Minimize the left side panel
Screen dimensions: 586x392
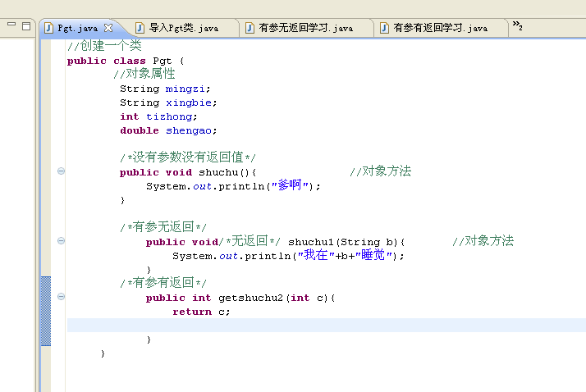tap(11, 24)
